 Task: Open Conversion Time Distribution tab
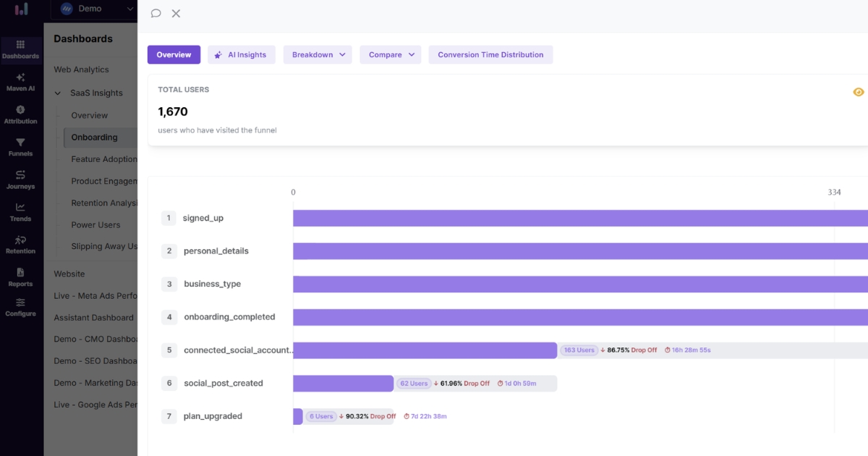click(490, 54)
